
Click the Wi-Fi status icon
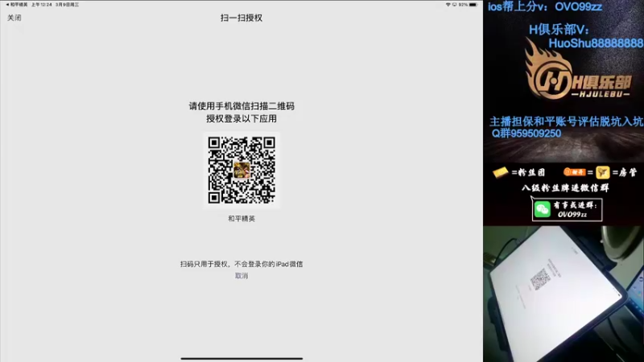click(x=448, y=5)
